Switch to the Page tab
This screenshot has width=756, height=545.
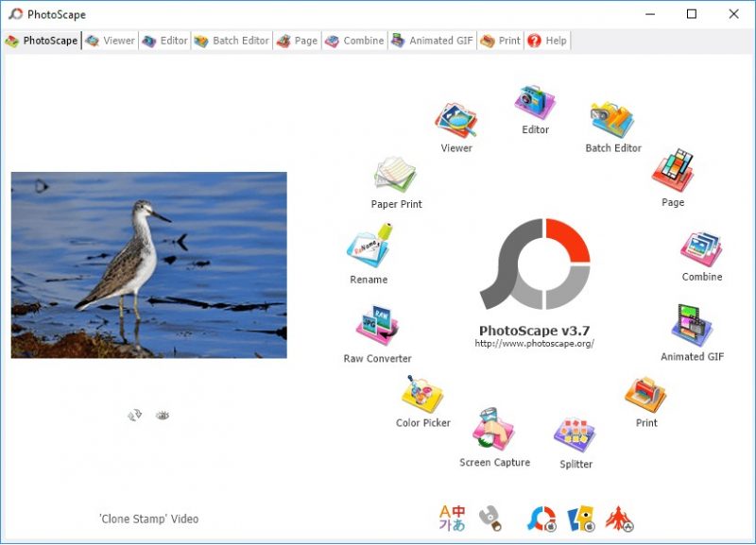tap(297, 41)
